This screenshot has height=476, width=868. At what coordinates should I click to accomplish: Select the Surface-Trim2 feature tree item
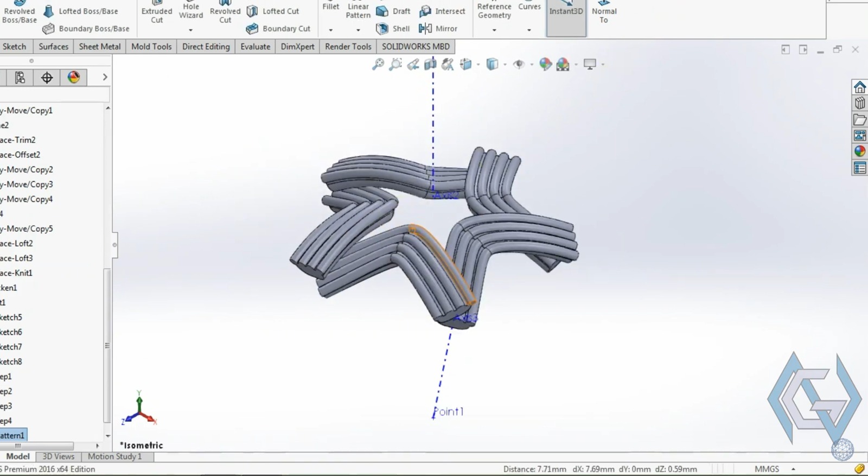pyautogui.click(x=18, y=139)
